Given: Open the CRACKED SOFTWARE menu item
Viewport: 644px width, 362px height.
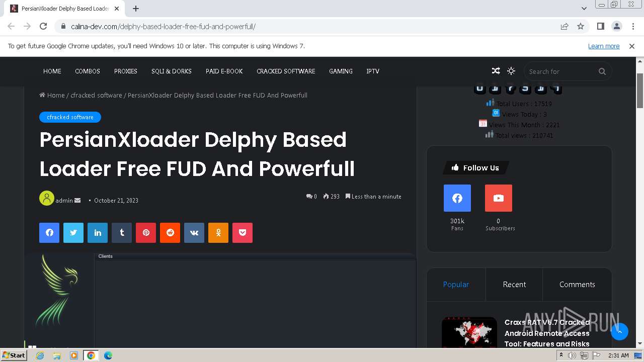Looking at the screenshot, I should click(x=286, y=71).
